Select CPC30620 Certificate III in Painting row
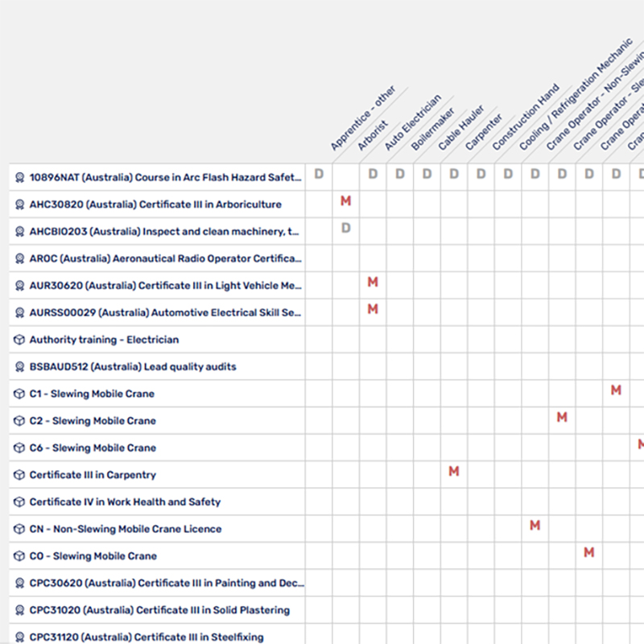644x644 pixels. (167, 583)
